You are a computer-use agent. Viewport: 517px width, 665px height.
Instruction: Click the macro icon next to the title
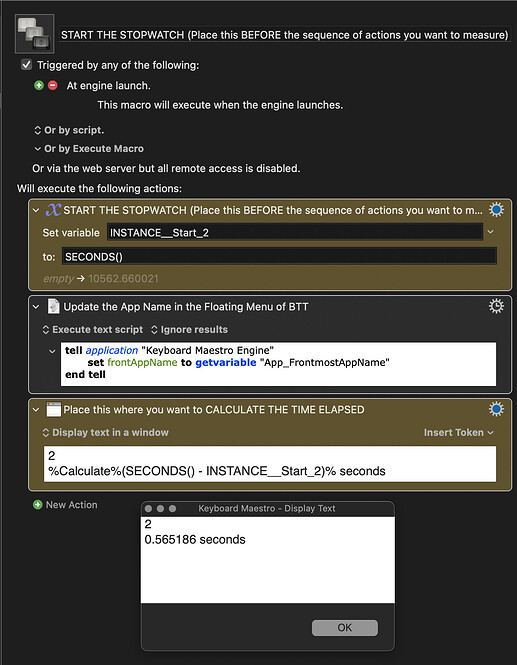[x=34, y=34]
